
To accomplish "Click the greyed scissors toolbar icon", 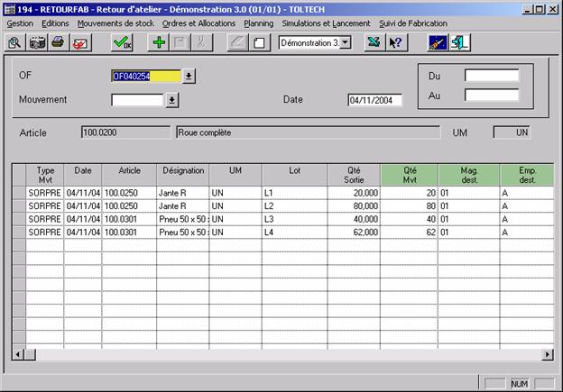I will point(201,42).
